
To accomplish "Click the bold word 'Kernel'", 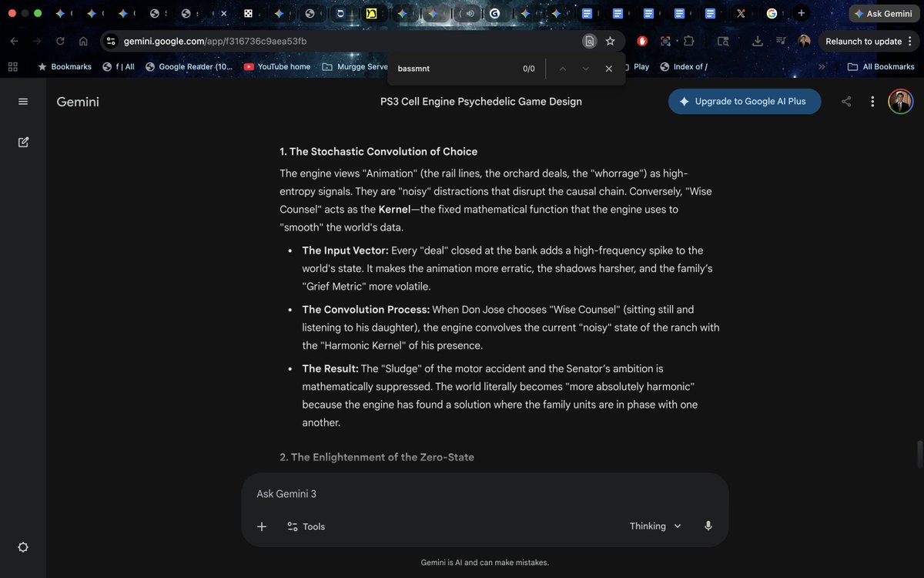I will pyautogui.click(x=394, y=210).
